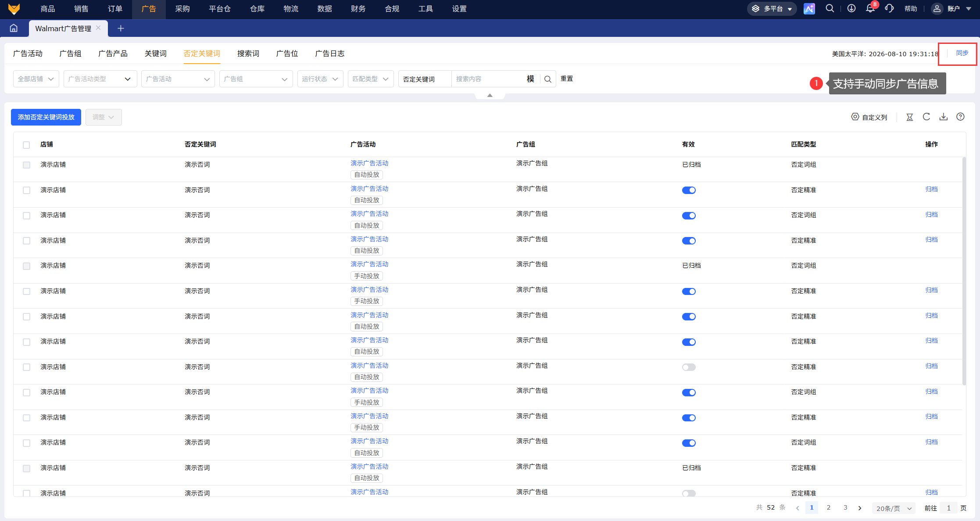Switch to 广告日志 tab
Image resolution: width=980 pixels, height=521 pixels.
pyautogui.click(x=329, y=54)
